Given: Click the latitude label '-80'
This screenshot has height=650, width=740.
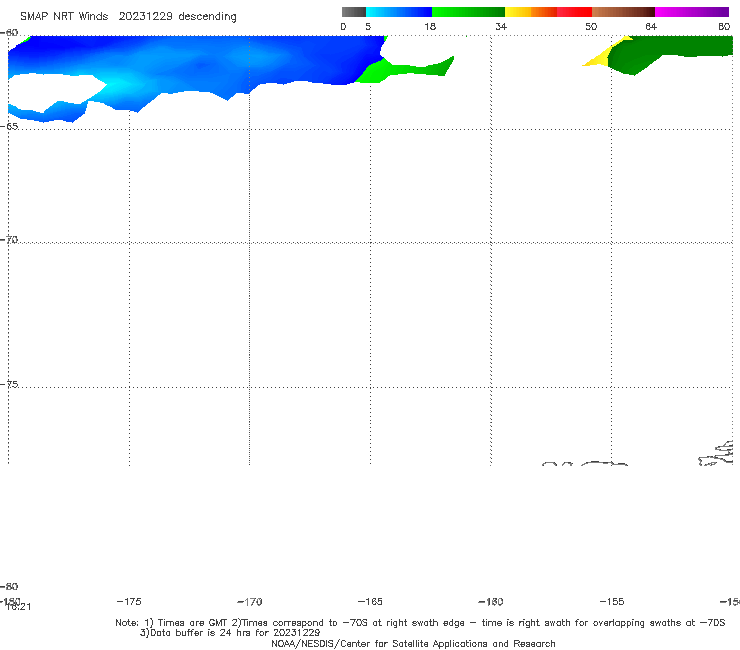Looking at the screenshot, I should point(9,586).
